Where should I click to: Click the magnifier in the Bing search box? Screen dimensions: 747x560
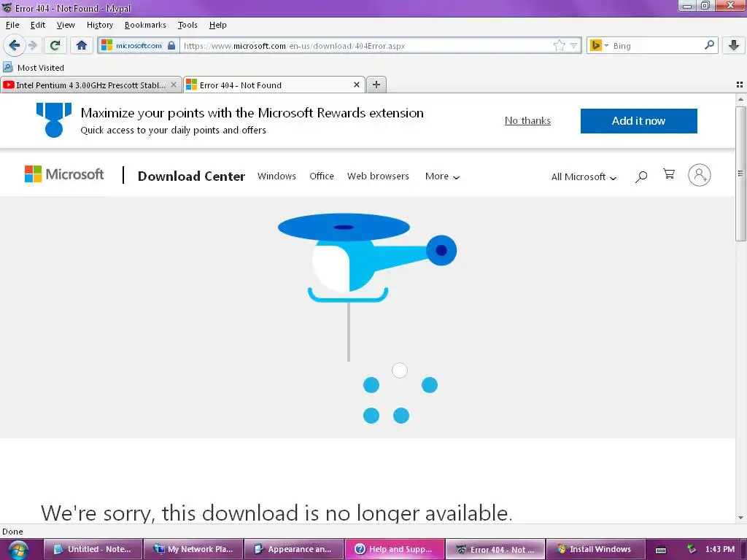pos(709,44)
